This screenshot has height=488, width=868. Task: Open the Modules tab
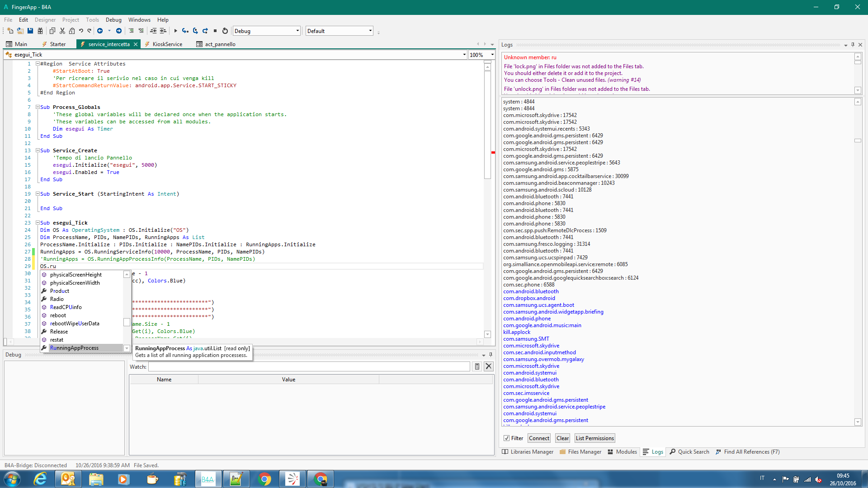pyautogui.click(x=622, y=452)
